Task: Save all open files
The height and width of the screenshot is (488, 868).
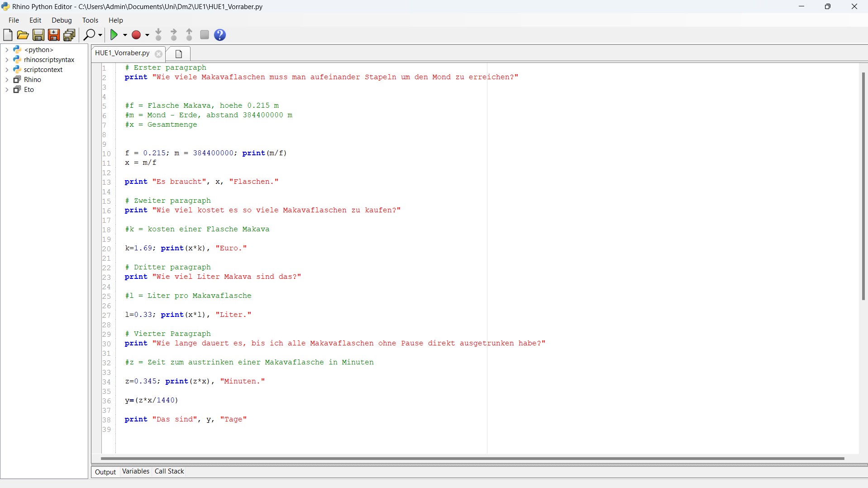Action: pyautogui.click(x=69, y=35)
